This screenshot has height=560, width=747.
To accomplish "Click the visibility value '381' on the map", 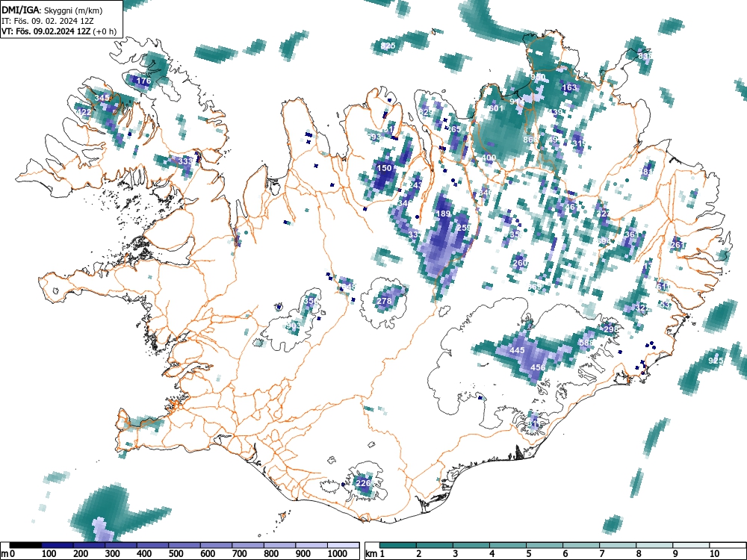I will (x=646, y=172).
